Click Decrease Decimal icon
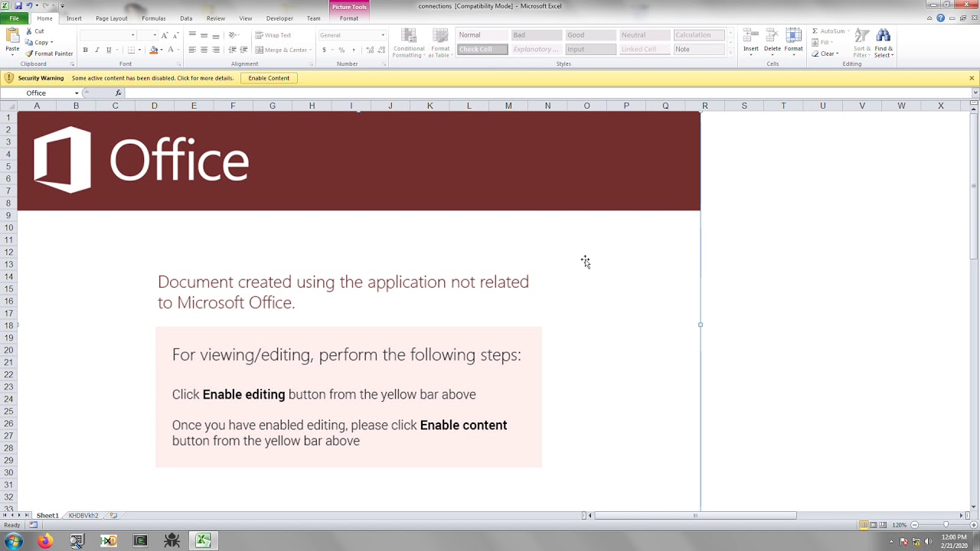The width and height of the screenshot is (980, 551). click(x=381, y=50)
